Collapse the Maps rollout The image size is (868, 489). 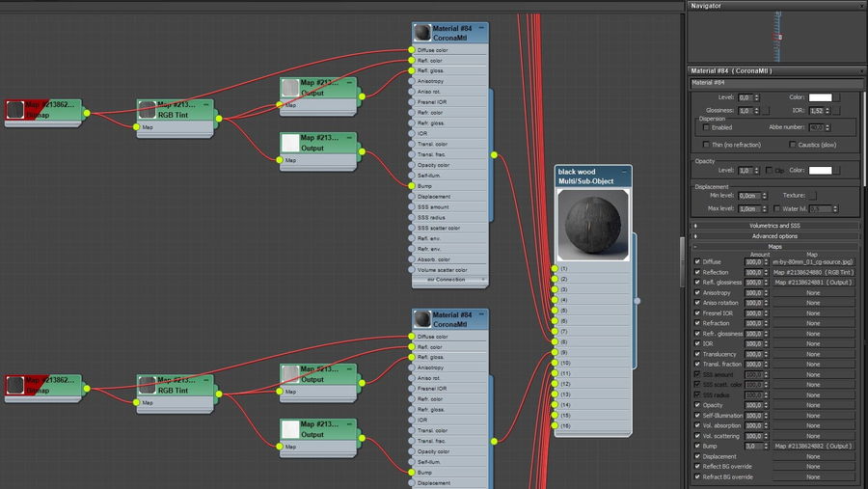tap(774, 247)
